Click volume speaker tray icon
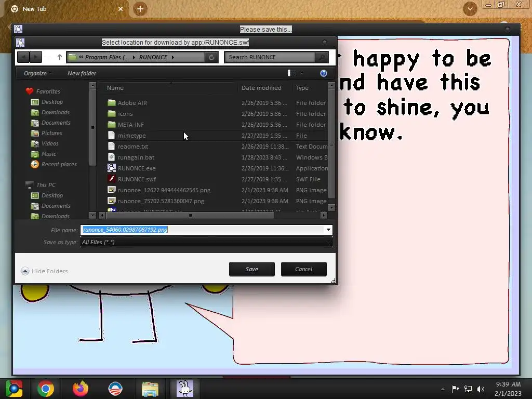 481,389
